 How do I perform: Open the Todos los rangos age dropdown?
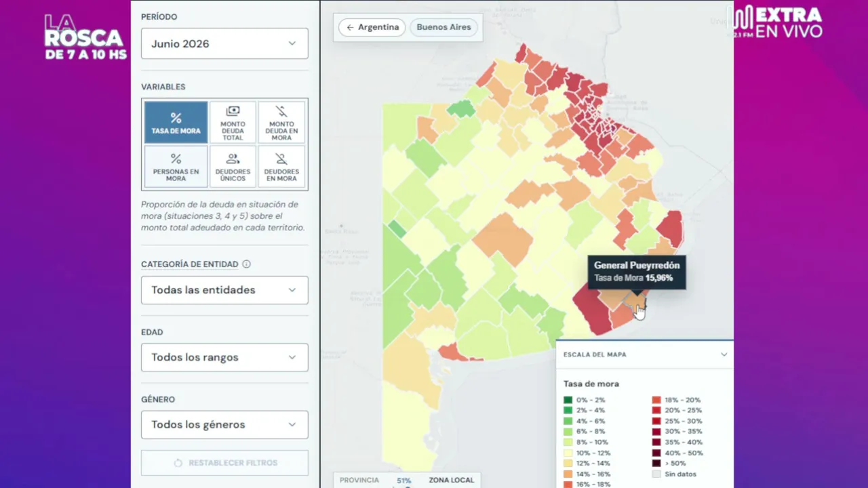[224, 357]
